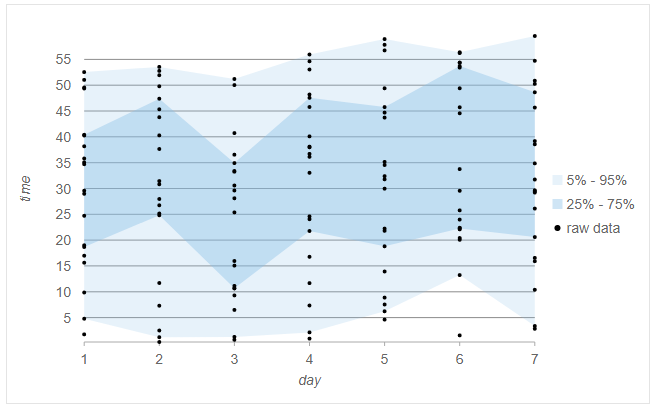Screen dimensions: 656x408
Task: Select the x-axis tick label 7
Action: point(534,359)
